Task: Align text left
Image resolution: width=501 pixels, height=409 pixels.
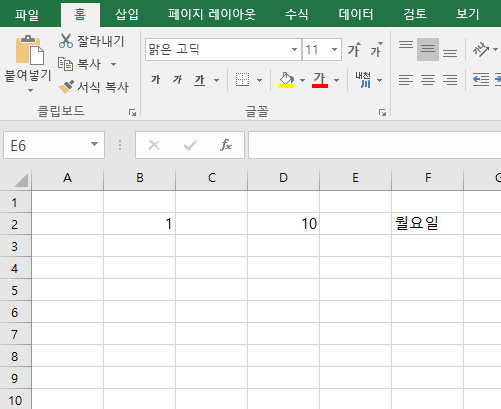Action: coord(406,80)
